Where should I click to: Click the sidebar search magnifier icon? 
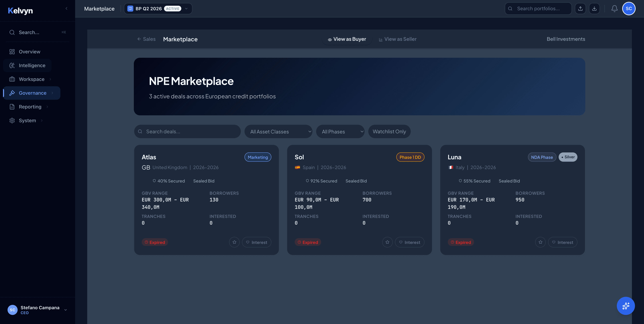point(12,32)
